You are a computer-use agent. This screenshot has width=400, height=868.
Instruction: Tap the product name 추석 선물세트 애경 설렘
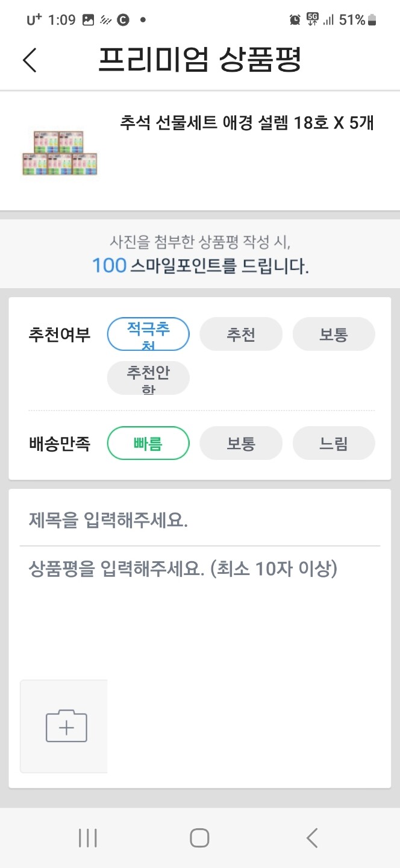pyautogui.click(x=247, y=124)
